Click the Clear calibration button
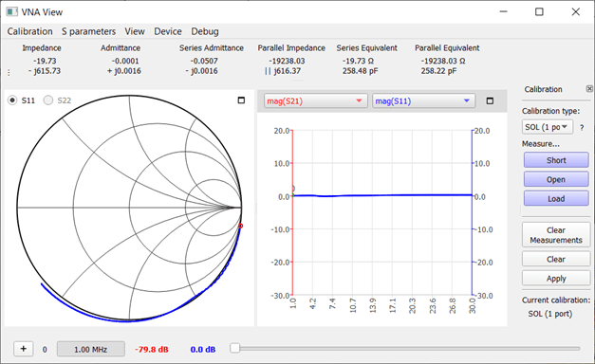The width and height of the screenshot is (595, 364). tap(556, 260)
